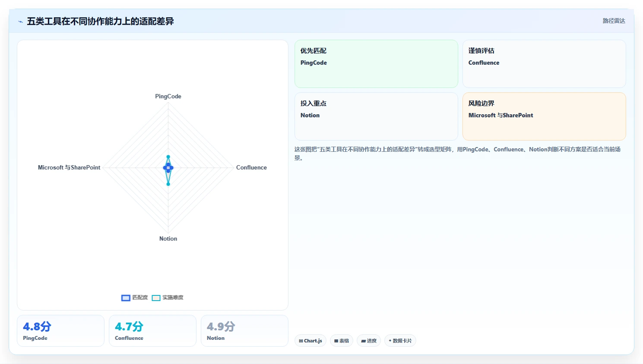Viewport: 643px width, 364px height.
Task: Click the diamond icon inside 数据卡片 tag
Action: (x=390, y=341)
